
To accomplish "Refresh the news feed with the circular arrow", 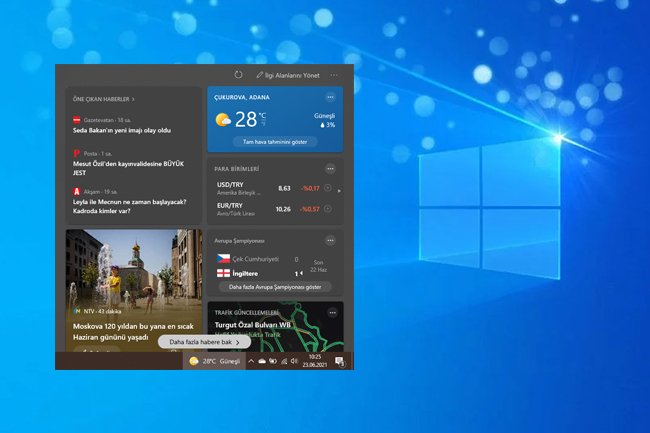I will tap(238, 75).
